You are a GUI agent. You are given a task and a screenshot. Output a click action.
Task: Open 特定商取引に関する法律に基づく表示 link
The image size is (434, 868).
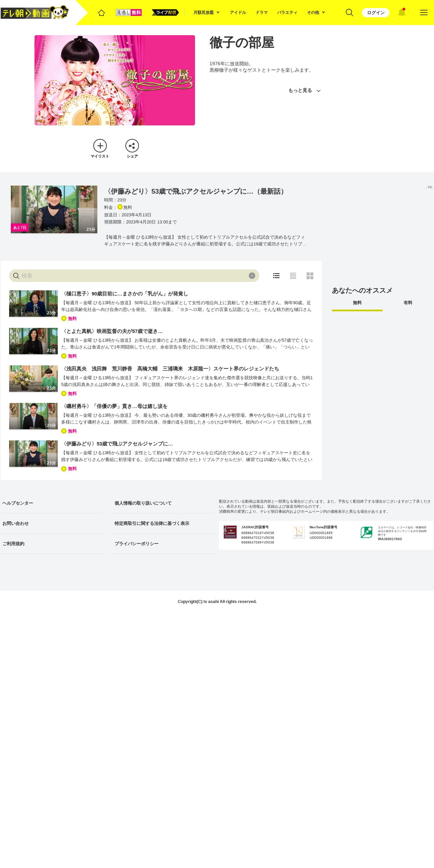click(152, 524)
